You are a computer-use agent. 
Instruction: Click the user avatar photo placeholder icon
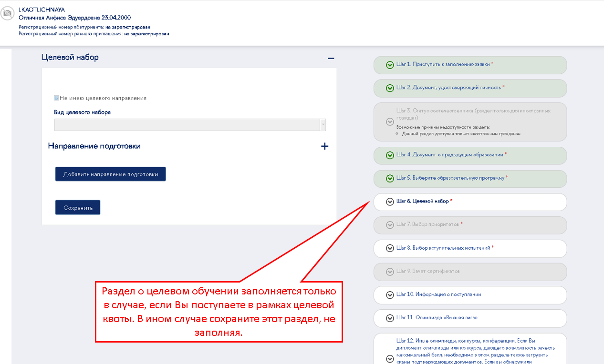pos(7,14)
